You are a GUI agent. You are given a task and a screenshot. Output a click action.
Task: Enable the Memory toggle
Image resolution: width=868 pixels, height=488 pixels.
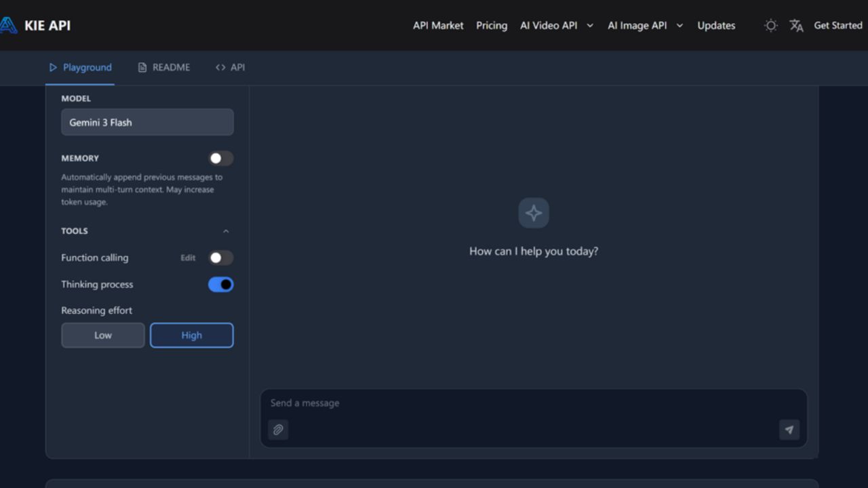tap(220, 159)
